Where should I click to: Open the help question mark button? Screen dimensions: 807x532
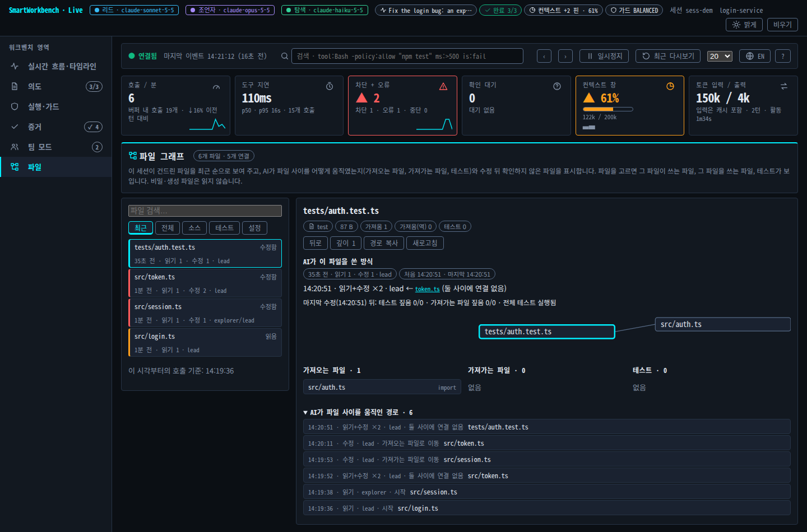click(783, 56)
